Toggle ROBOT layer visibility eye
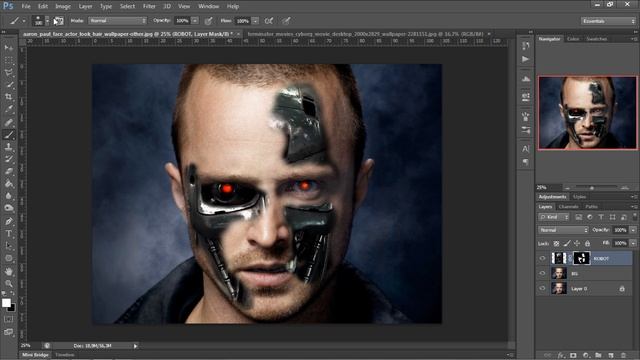Screen dimensions: 640x360 [x=542, y=258]
